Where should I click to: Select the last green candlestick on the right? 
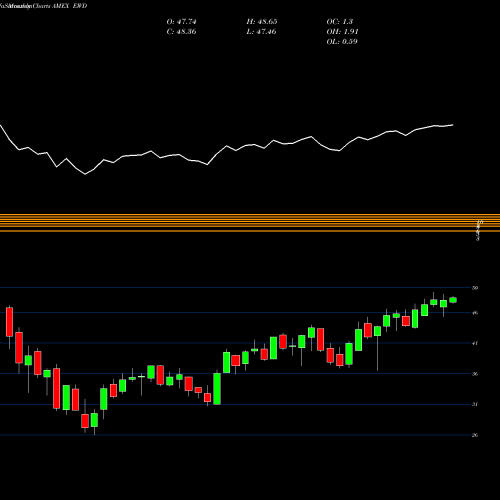click(453, 300)
